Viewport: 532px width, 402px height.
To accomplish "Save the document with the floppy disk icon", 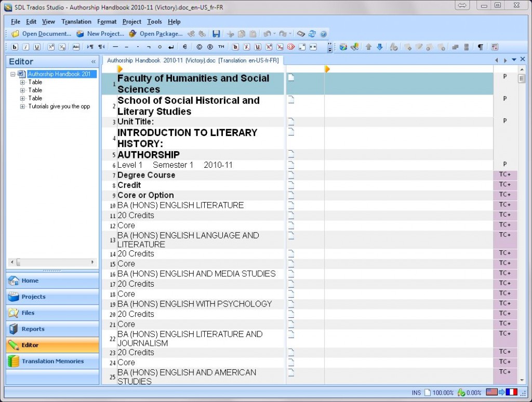I will (216, 34).
